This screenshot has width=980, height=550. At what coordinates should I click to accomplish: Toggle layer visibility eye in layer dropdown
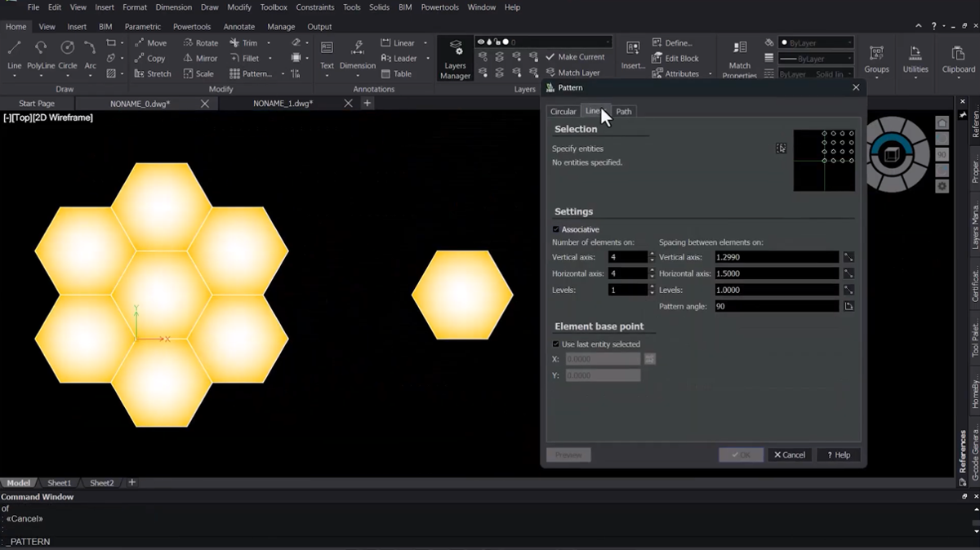click(480, 42)
